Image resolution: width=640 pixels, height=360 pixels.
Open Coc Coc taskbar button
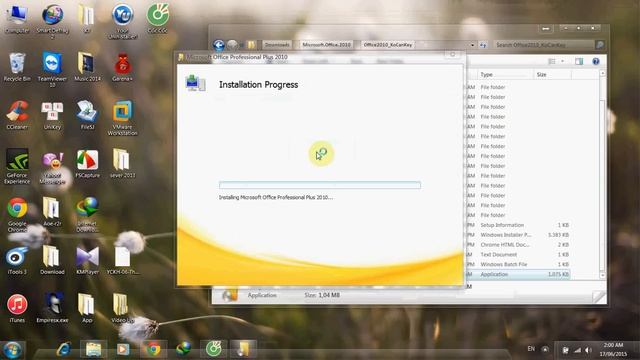213,349
